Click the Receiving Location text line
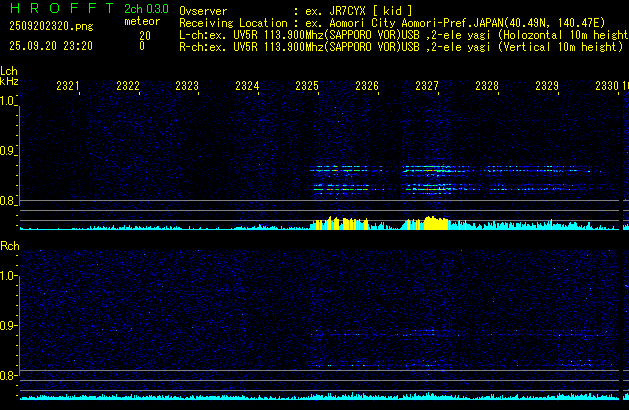 (x=390, y=22)
